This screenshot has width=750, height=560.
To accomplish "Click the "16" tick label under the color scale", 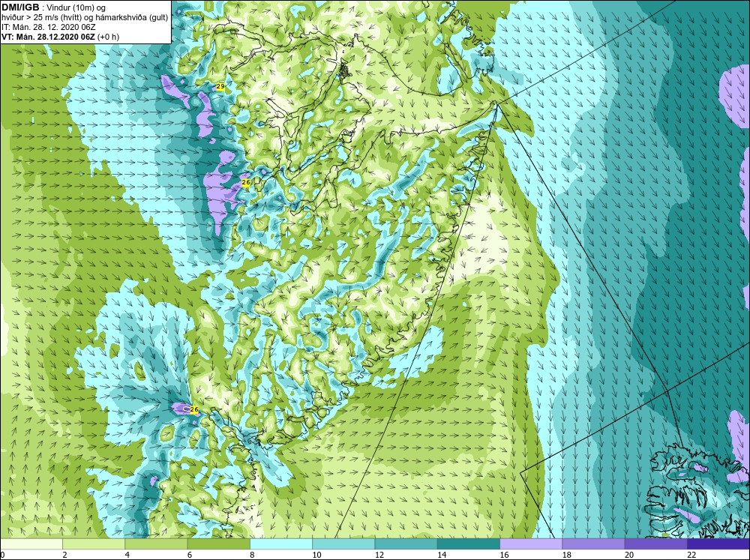I will click(504, 555).
